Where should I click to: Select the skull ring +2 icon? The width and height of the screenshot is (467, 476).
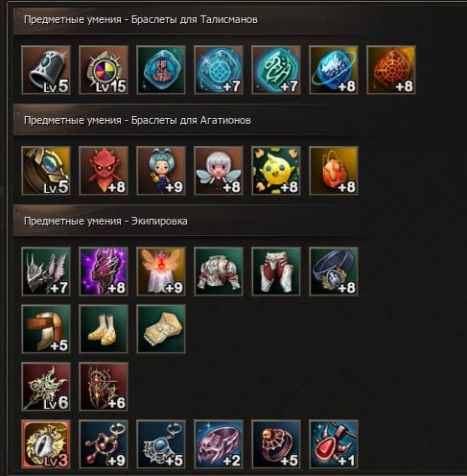point(219,444)
